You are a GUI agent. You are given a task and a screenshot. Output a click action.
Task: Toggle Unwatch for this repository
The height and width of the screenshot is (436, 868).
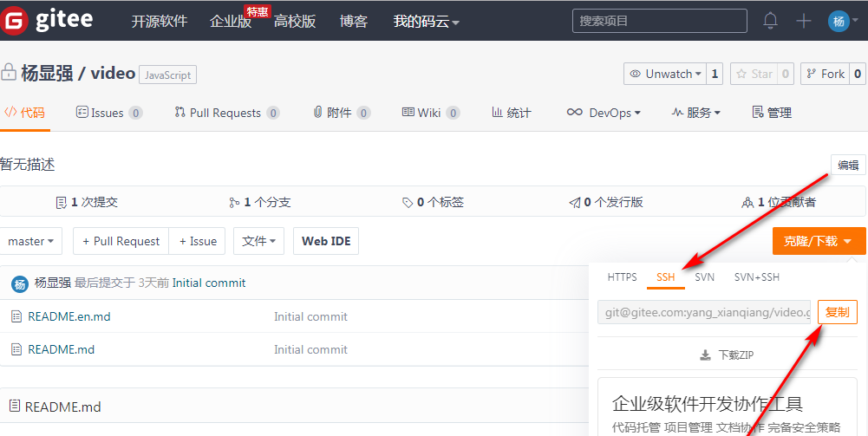pos(665,74)
